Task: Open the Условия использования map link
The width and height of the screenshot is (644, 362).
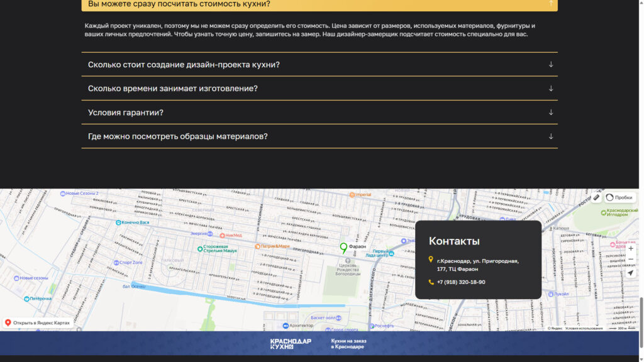Action: 584,328
